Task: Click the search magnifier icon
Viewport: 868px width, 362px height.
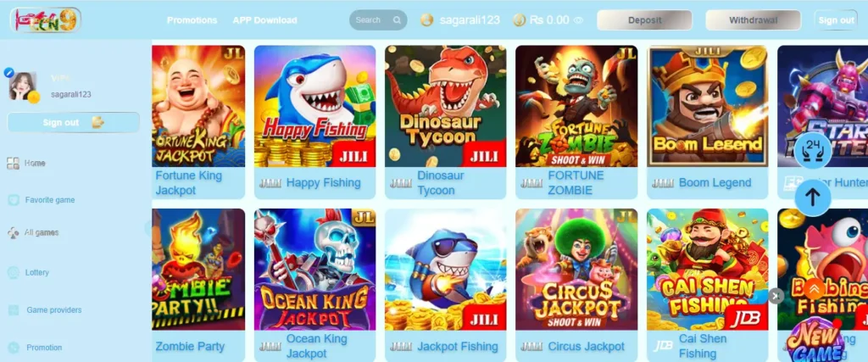Action: [x=397, y=20]
